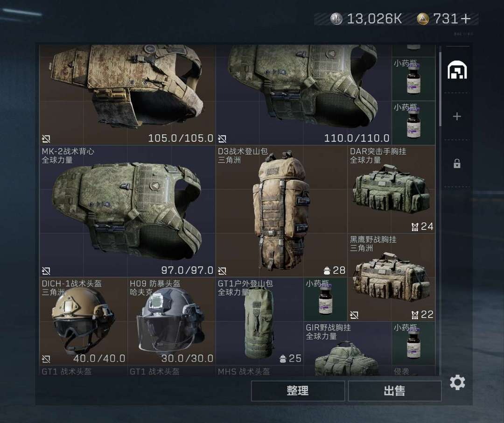Select the D3战术登山包 backpack

pyautogui.click(x=281, y=211)
